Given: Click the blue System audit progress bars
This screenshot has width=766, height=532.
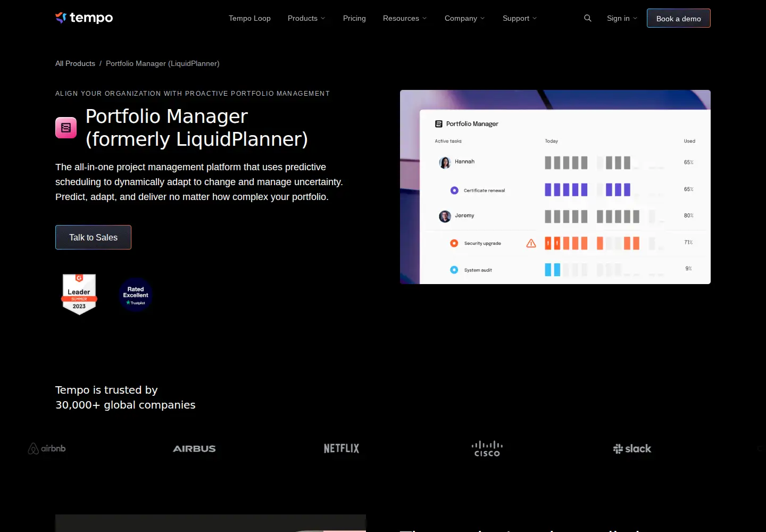Looking at the screenshot, I should pos(553,270).
